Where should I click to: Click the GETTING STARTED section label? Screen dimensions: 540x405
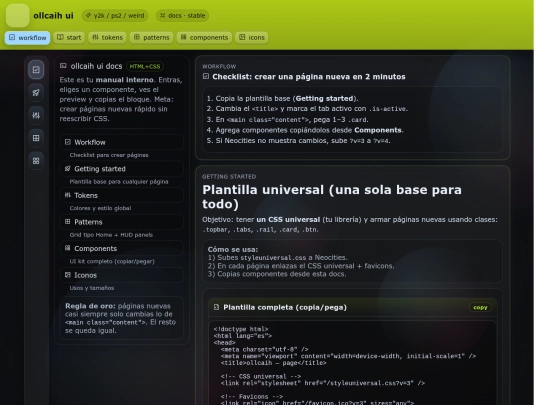pos(229,176)
